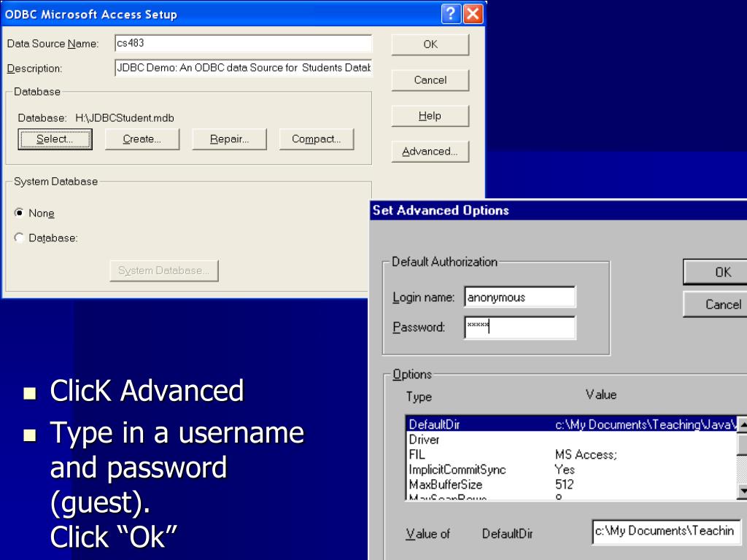Click the Create... database button
The image size is (747, 560).
pyautogui.click(x=142, y=139)
